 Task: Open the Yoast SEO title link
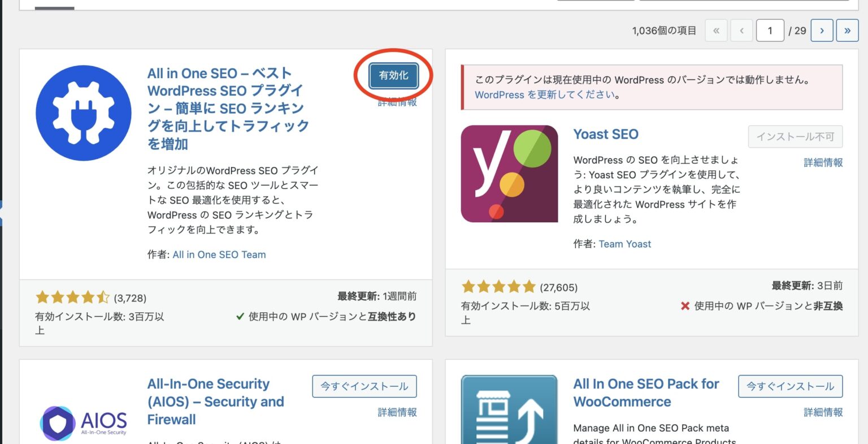(606, 134)
